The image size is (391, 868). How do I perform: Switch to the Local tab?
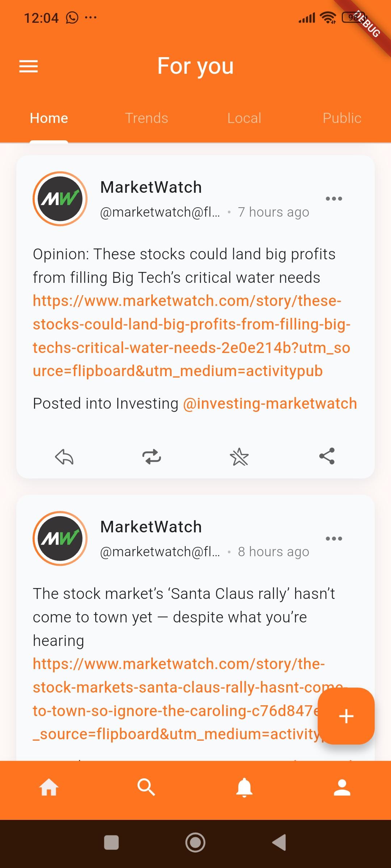pos(244,118)
